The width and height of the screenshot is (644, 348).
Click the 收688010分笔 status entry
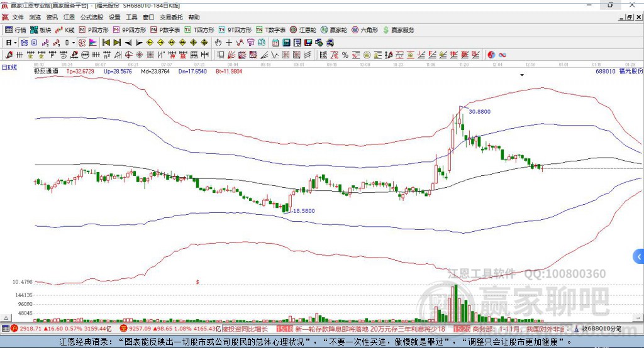pyautogui.click(x=601, y=329)
